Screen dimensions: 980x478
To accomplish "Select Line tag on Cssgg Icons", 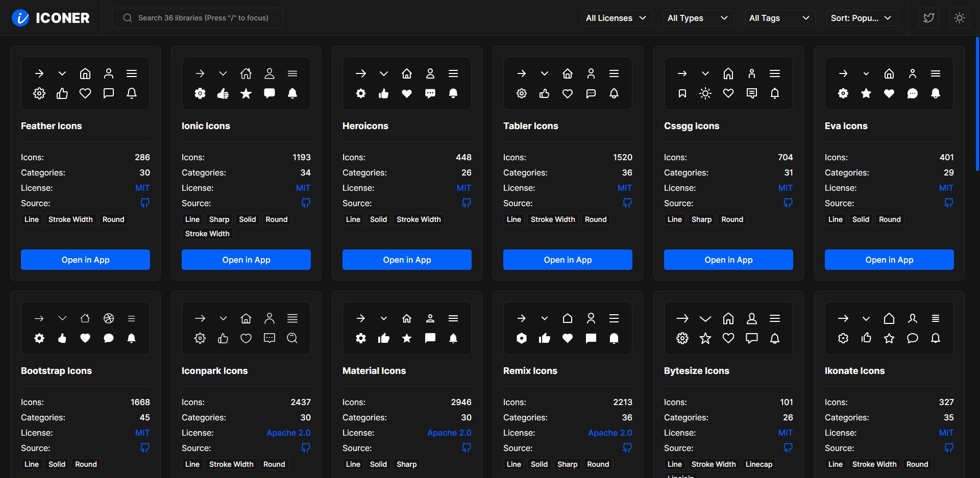I will coord(674,219).
